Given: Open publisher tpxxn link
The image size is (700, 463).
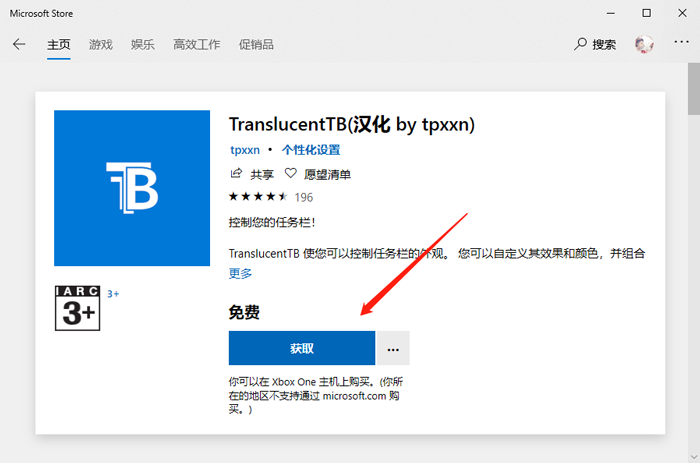Looking at the screenshot, I should click(245, 150).
